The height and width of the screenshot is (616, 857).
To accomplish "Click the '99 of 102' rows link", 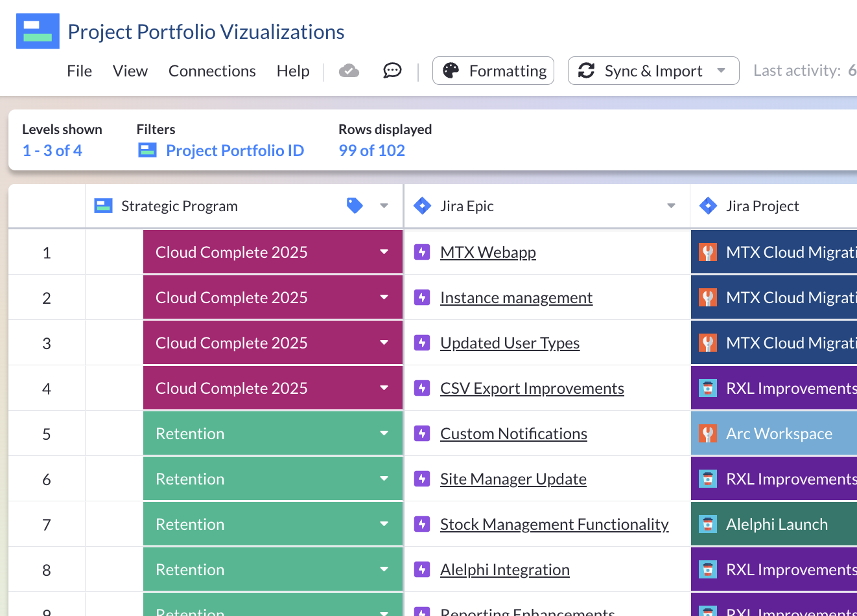I will point(371,150).
